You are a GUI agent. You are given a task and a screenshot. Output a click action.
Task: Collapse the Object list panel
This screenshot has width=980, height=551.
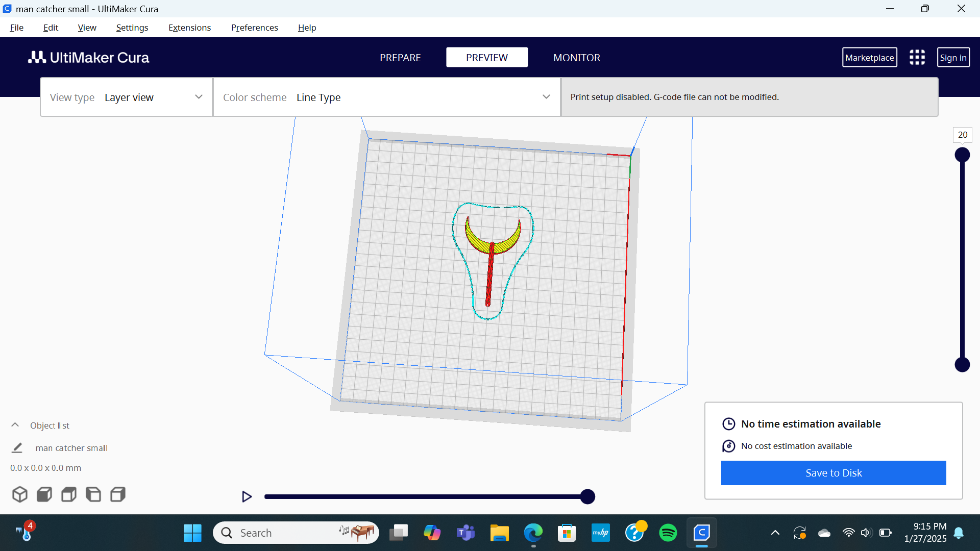point(15,425)
